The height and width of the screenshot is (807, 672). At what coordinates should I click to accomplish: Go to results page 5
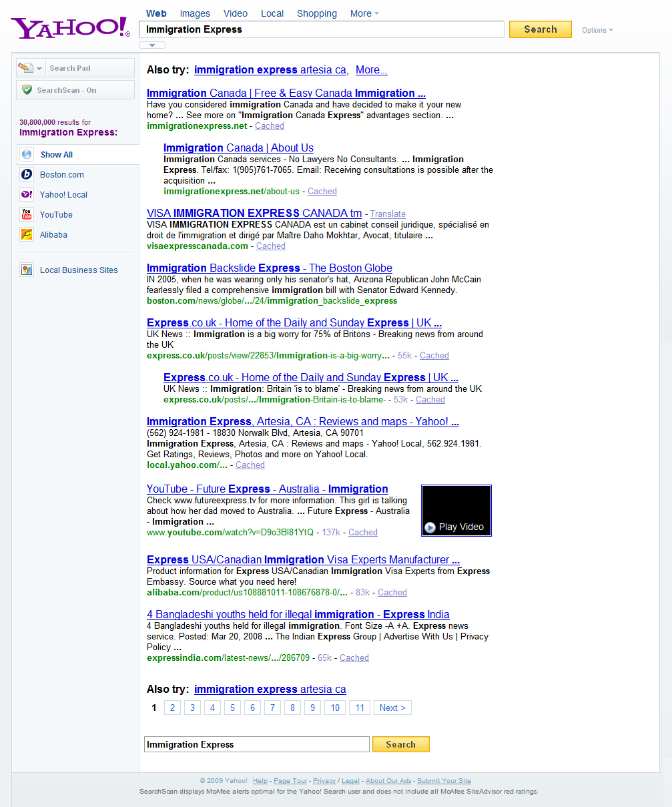[232, 708]
